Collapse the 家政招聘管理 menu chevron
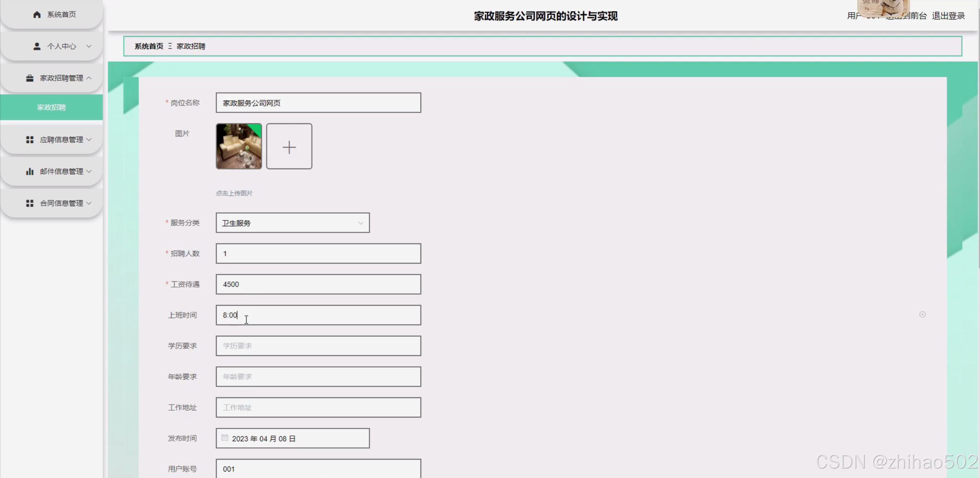980x478 pixels. coord(89,78)
